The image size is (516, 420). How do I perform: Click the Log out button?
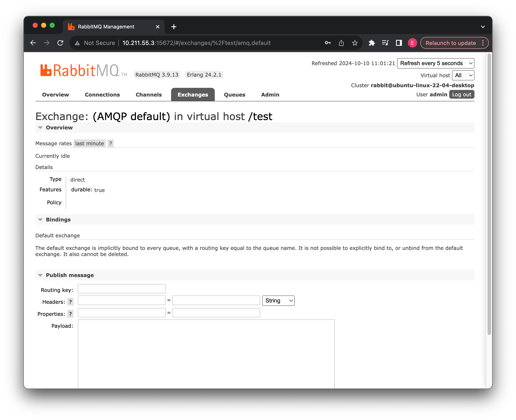461,94
